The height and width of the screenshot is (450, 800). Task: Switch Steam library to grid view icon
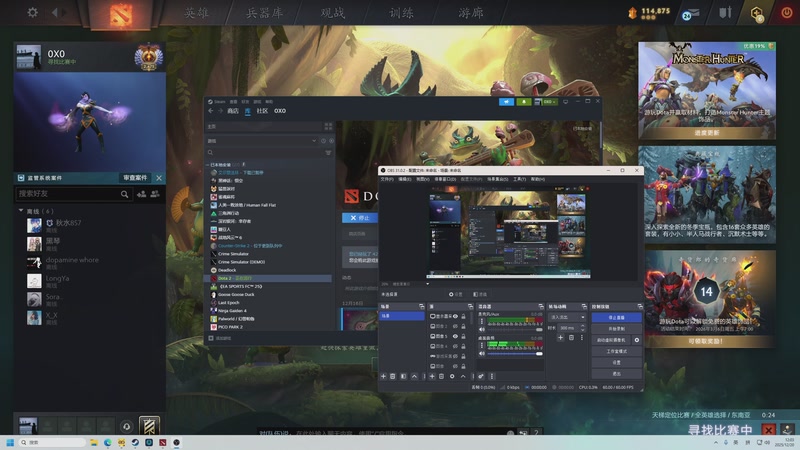tap(328, 126)
